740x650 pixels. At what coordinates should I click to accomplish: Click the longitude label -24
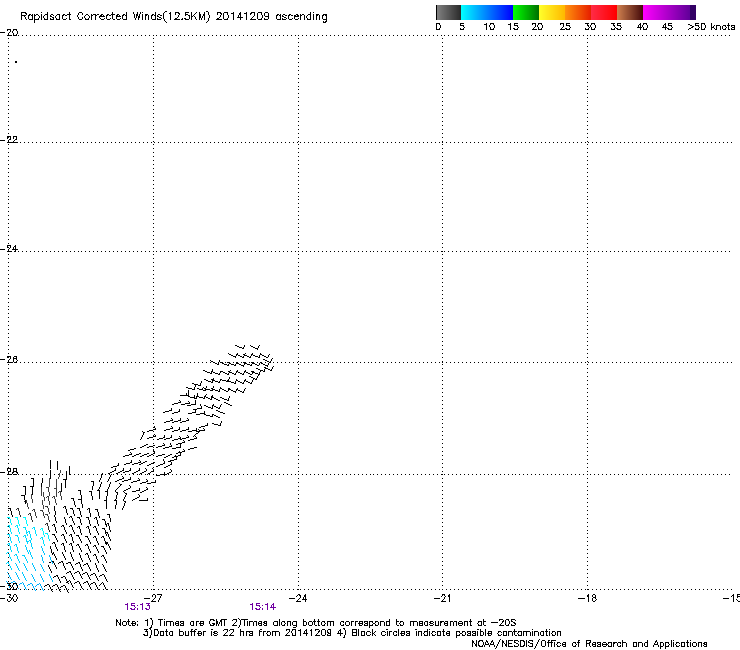tap(298, 598)
